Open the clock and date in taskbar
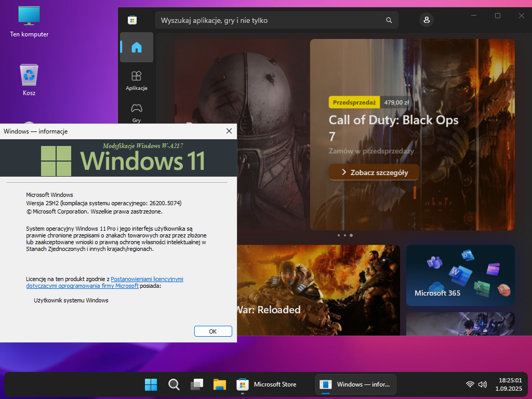 click(x=509, y=384)
